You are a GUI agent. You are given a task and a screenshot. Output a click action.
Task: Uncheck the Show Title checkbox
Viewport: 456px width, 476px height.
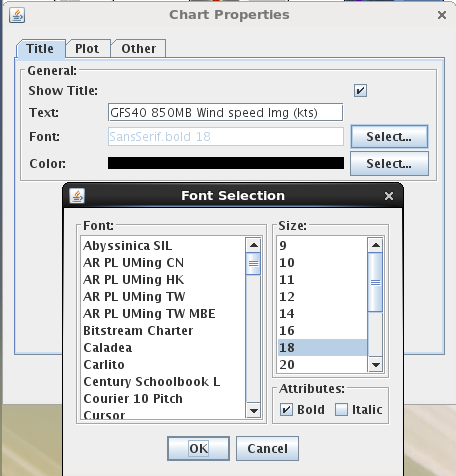click(x=360, y=91)
